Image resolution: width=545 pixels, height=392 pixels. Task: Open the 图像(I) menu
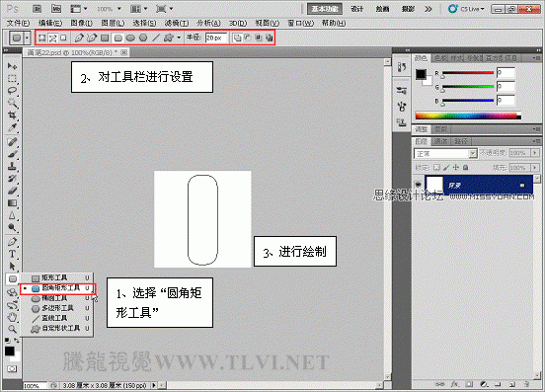81,23
